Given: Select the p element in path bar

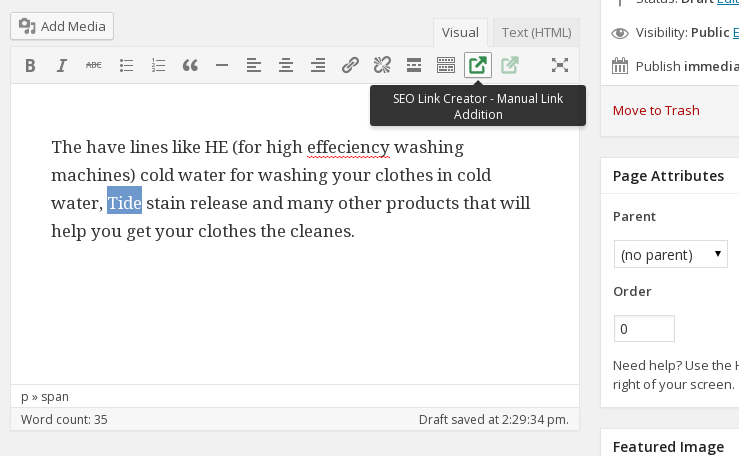Looking at the screenshot, I should (25, 397).
